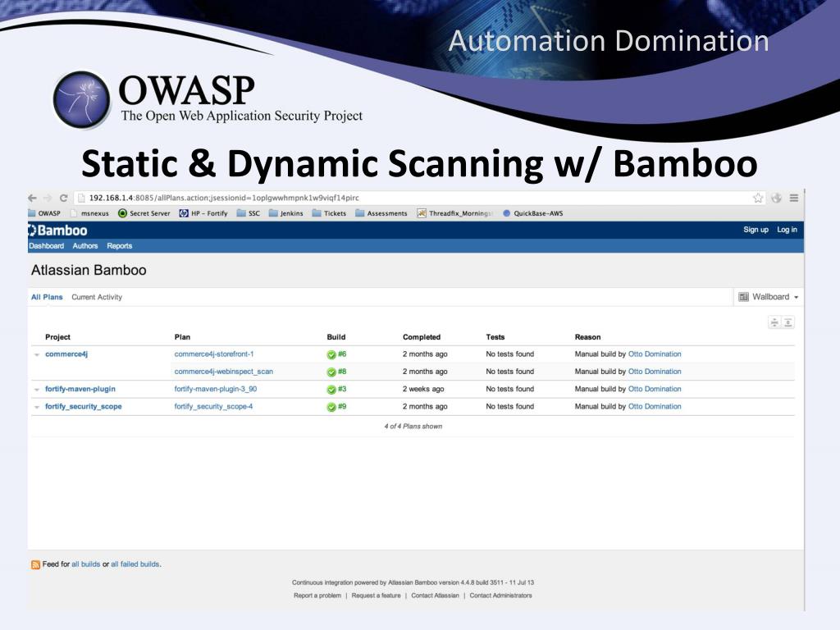Open the Dashboard menu item
The image size is (840, 630).
[x=46, y=246]
